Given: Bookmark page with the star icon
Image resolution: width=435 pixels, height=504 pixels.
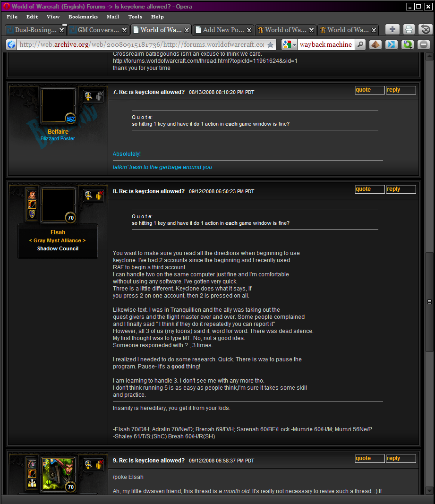Looking at the screenshot, I should 271,45.
